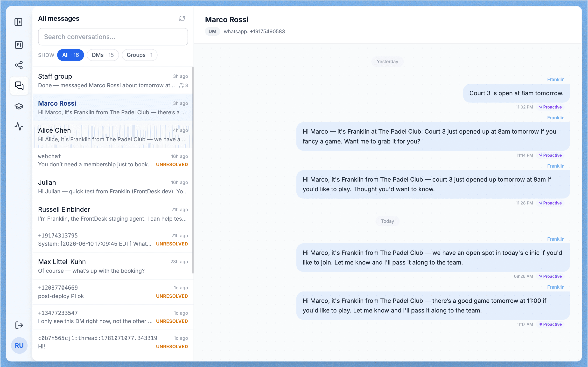Click the Proactive tag at 11:02 PM
The image size is (588, 367).
[550, 107]
